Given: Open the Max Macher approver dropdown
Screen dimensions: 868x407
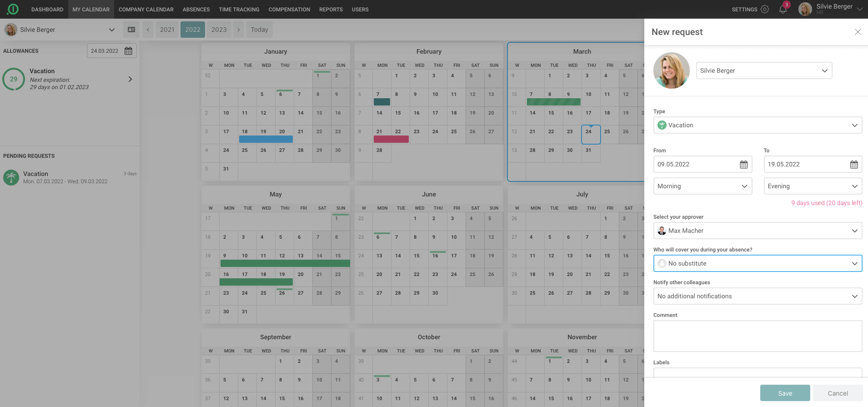Looking at the screenshot, I should click(854, 231).
